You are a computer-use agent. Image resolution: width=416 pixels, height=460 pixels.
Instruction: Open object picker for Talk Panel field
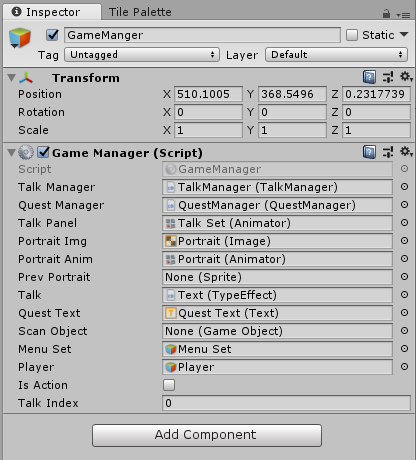[404, 223]
